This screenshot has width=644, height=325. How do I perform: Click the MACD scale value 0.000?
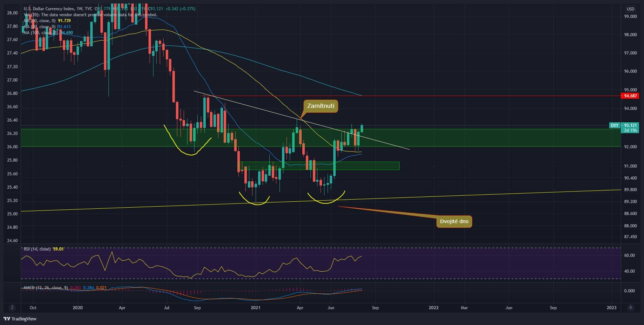630,291
